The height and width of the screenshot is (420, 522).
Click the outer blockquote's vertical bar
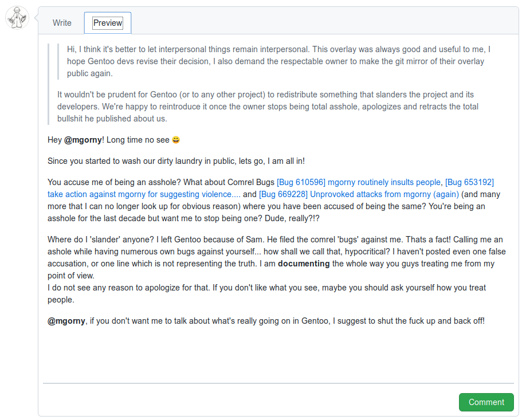coord(49,84)
